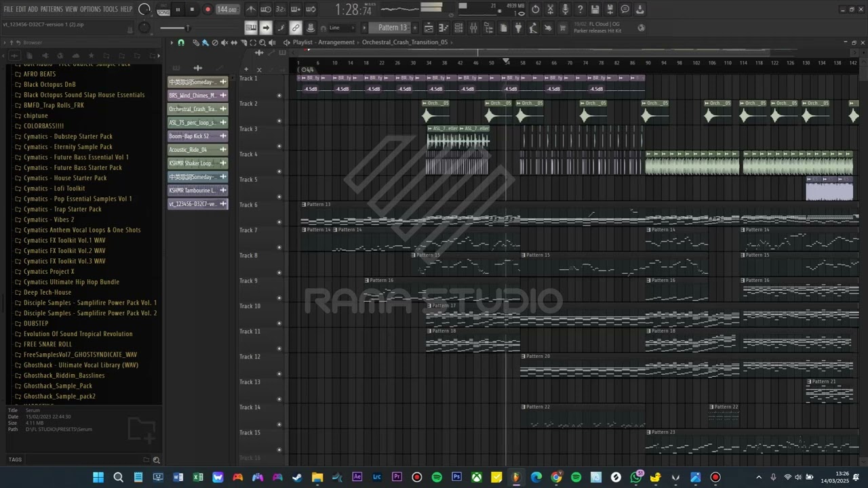868x488 pixels.
Task: Toggle loop recording button
Action: click(x=311, y=9)
